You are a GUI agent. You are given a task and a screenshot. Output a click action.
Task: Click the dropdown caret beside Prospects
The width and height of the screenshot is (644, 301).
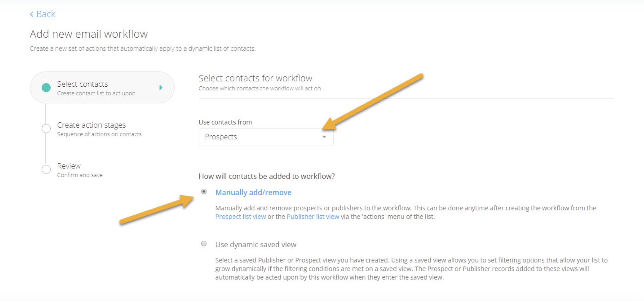(x=324, y=137)
